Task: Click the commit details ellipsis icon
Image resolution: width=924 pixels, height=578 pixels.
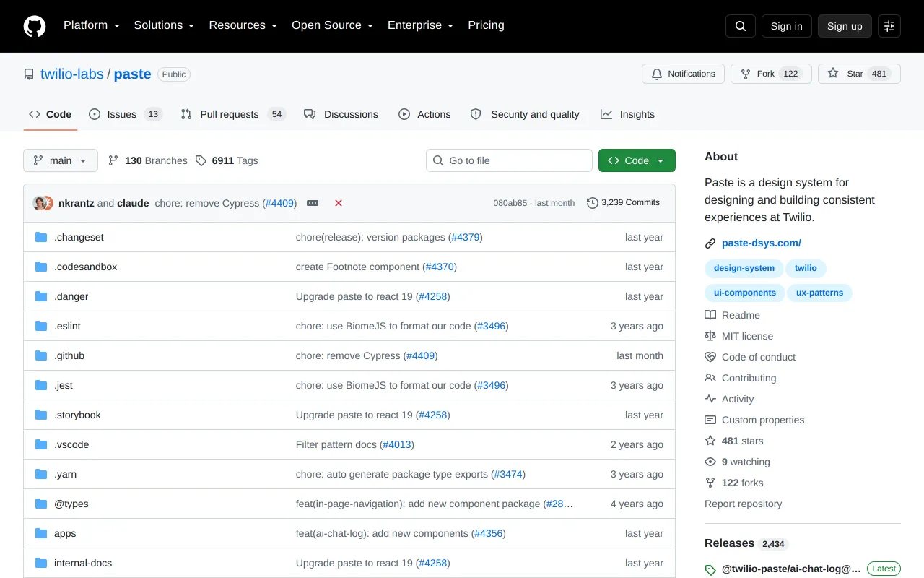Action: pos(313,203)
